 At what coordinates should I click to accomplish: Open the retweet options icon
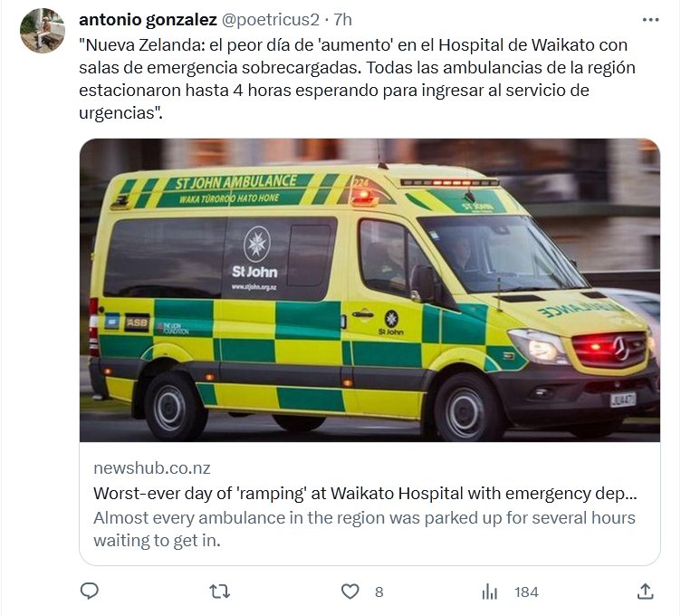click(x=219, y=592)
